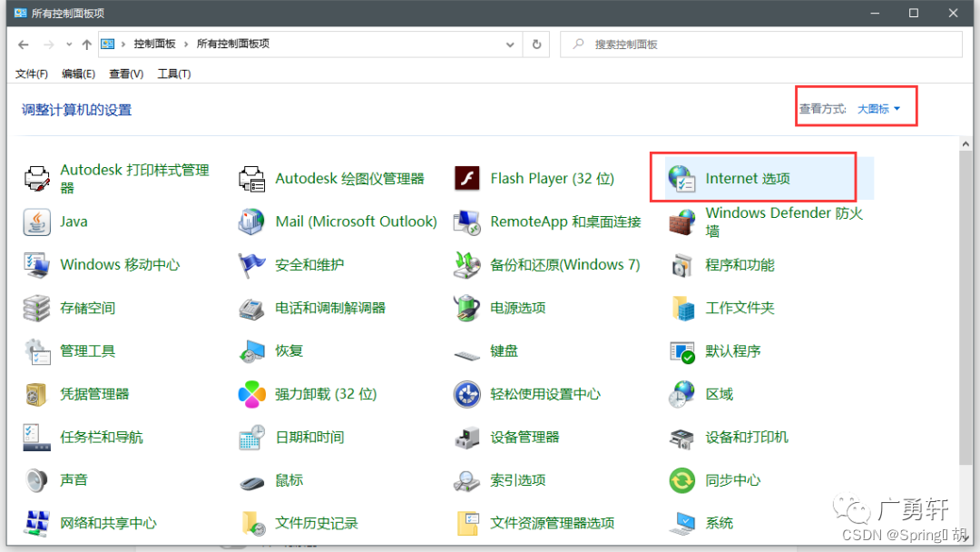Click the Autodesk 打印样式管理器 printer icon
This screenshot has width=980, height=552.
tap(37, 179)
